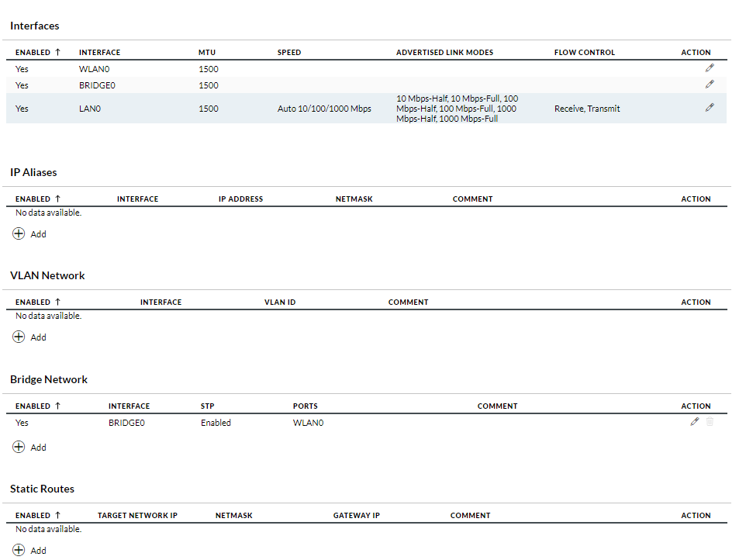Select the WLAN0 interface name cell
Image resolution: width=746 pixels, height=560 pixels.
click(94, 69)
